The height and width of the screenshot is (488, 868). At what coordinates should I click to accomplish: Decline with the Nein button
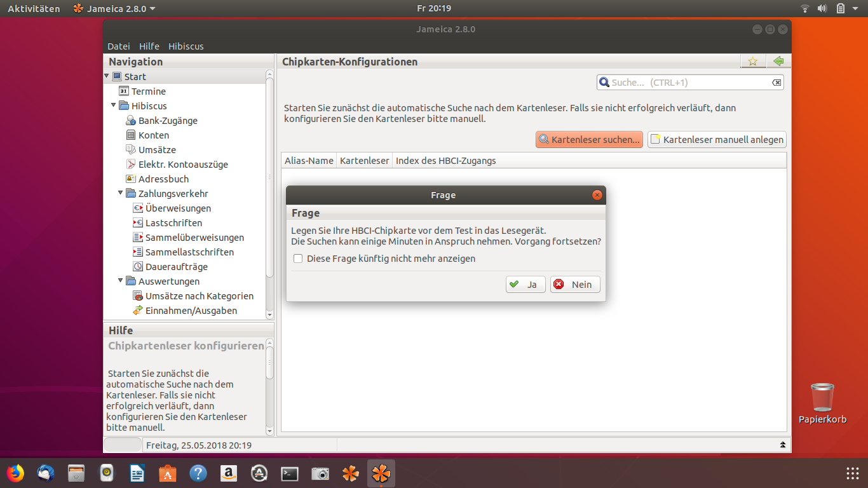(x=575, y=285)
